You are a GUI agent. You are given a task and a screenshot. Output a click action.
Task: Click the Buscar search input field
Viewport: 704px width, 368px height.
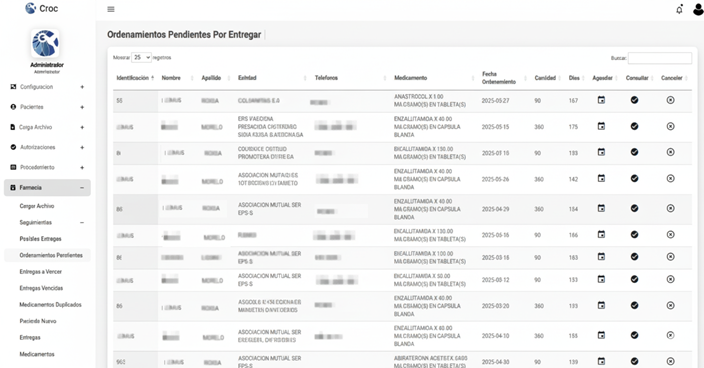click(x=660, y=58)
